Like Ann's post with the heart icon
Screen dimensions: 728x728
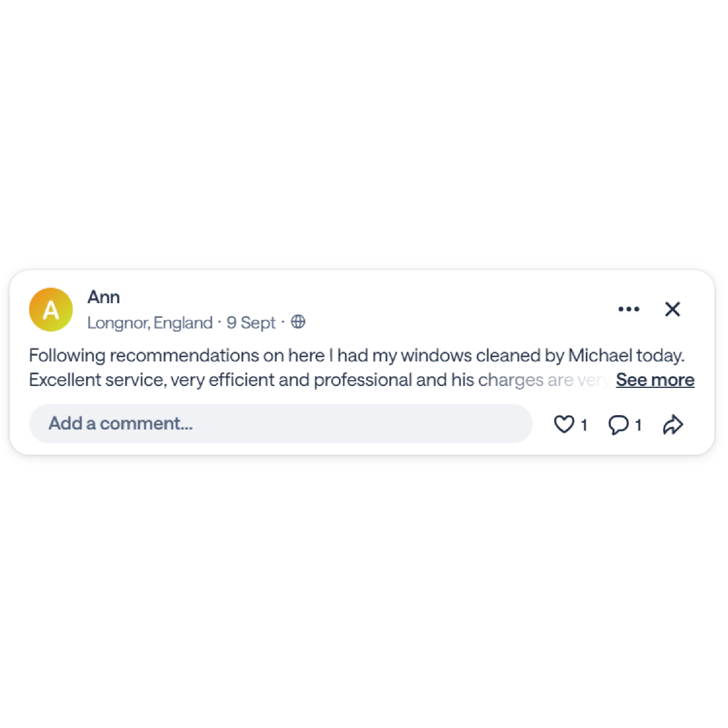[564, 424]
